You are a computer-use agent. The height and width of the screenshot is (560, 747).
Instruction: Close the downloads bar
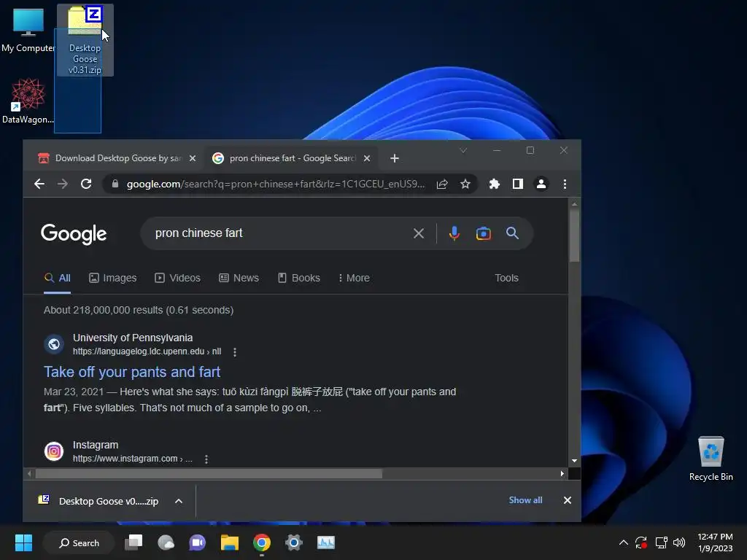[x=568, y=500]
